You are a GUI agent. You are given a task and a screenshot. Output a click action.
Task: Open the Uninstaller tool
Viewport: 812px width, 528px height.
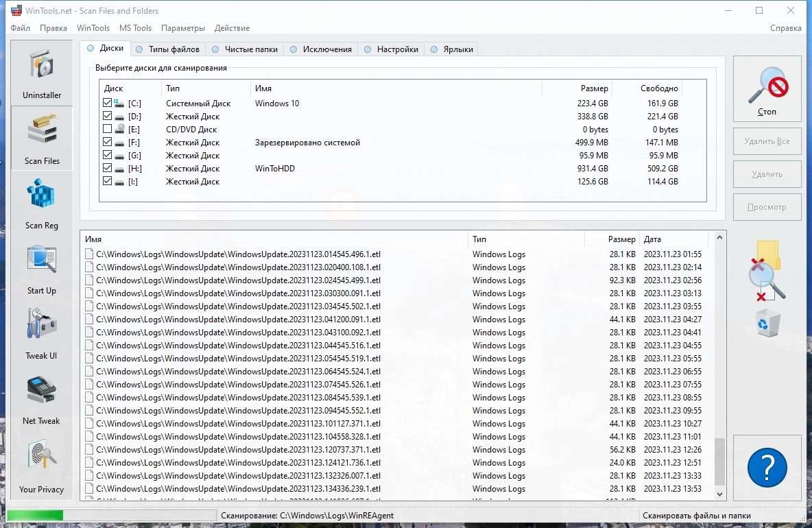(x=41, y=73)
